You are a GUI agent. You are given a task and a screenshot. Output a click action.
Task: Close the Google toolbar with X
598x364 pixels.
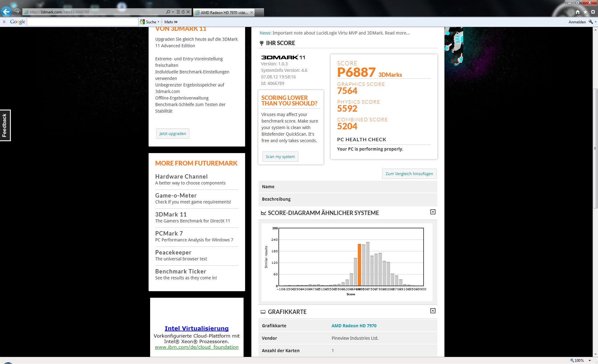[4, 22]
